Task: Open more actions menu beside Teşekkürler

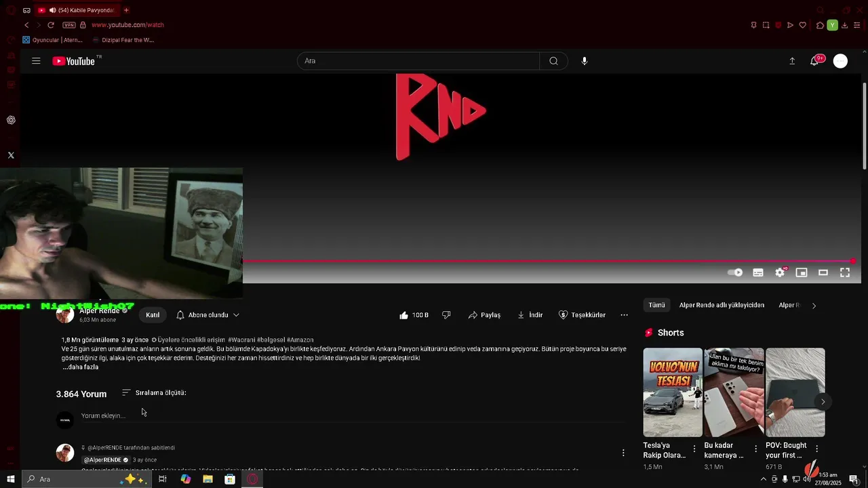Action: [x=624, y=315]
